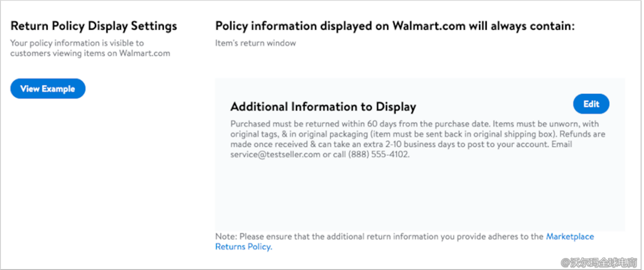Select the Additional Information to Display heading
Viewport: 644px width, 270px height.
323,107
